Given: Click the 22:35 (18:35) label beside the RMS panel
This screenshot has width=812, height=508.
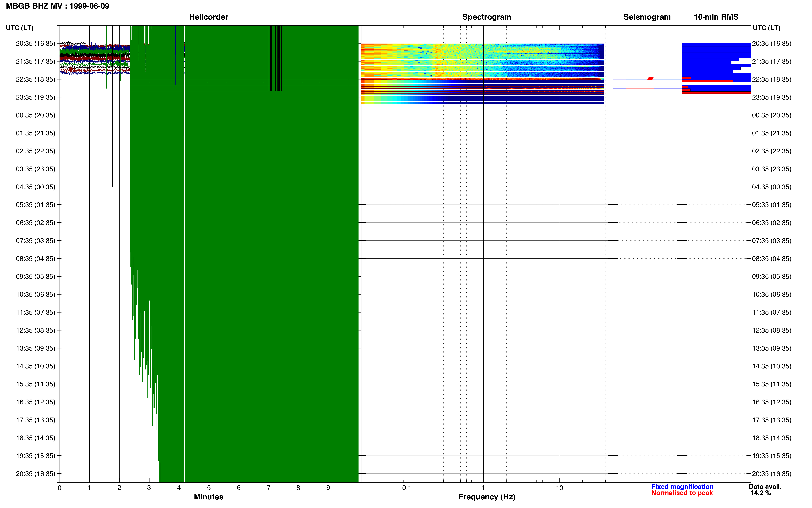Looking at the screenshot, I should tap(772, 79).
